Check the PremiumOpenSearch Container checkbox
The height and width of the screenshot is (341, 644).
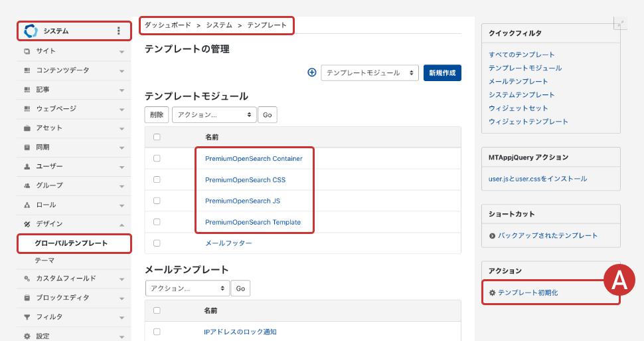(157, 158)
